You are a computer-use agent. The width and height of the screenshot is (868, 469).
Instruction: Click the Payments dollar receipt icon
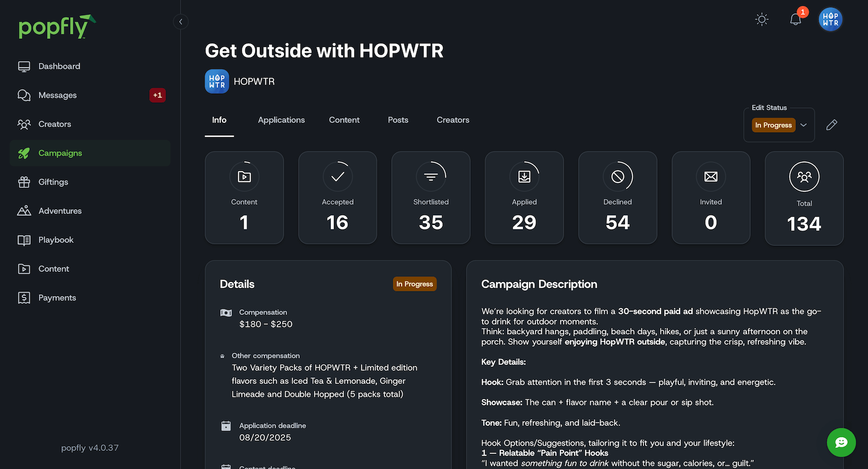24,297
